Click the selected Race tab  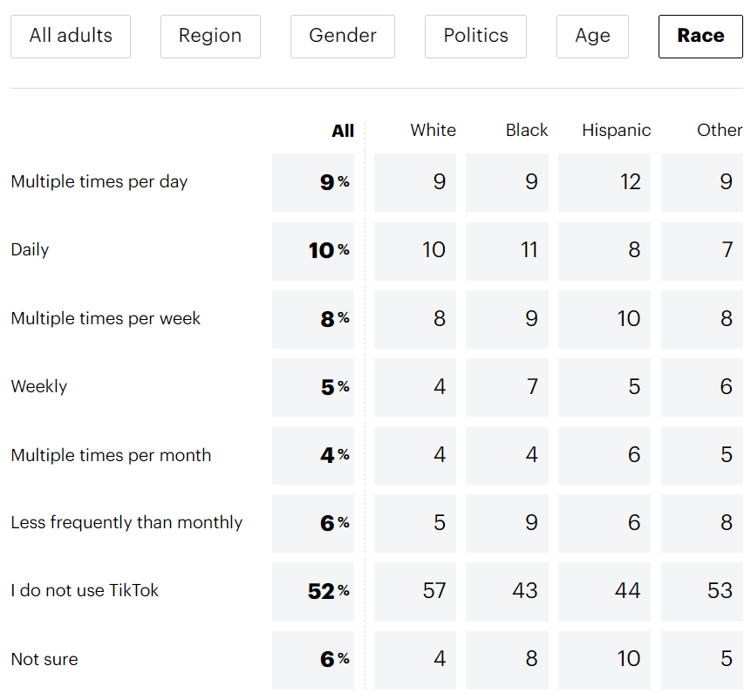[700, 36]
